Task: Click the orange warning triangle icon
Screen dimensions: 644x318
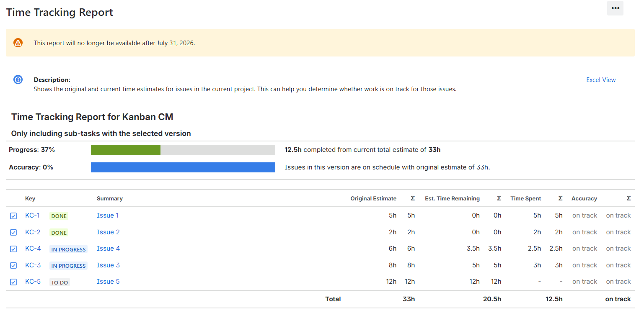Action: pos(18,43)
